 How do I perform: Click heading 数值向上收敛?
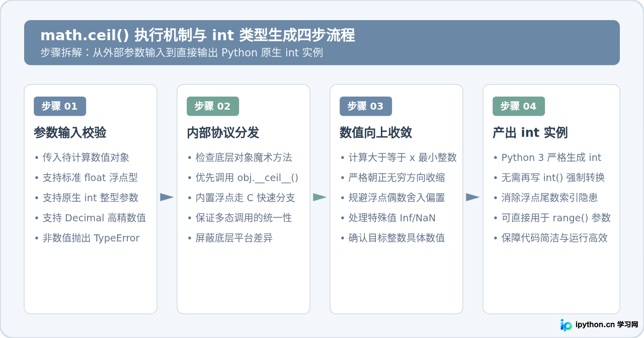(376, 133)
